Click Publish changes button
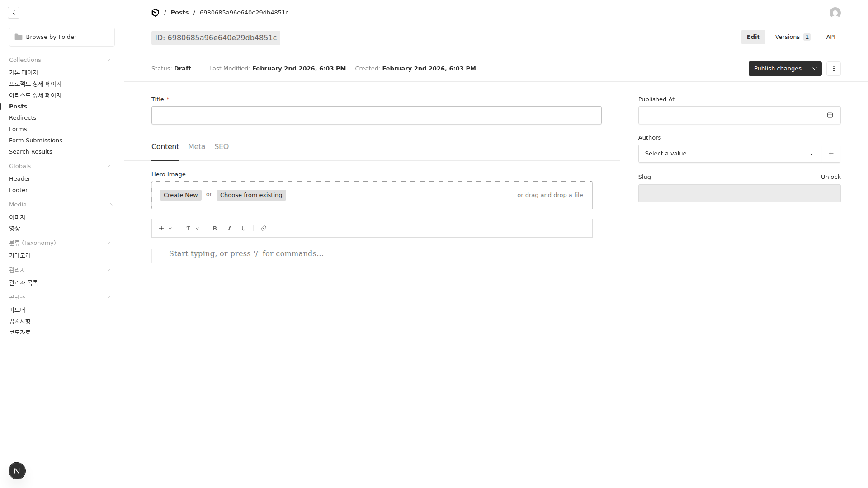Image resolution: width=868 pixels, height=488 pixels. point(777,69)
